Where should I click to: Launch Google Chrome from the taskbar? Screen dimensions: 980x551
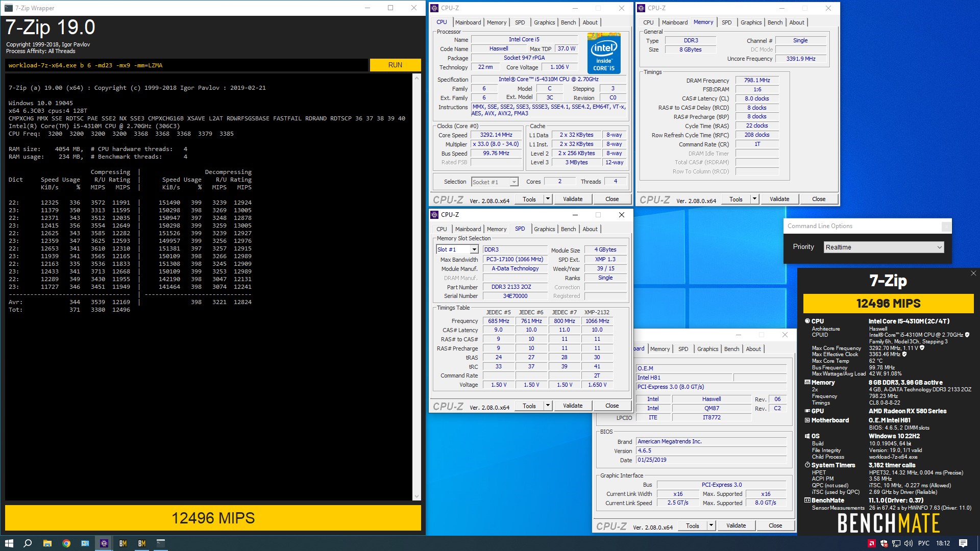point(66,543)
